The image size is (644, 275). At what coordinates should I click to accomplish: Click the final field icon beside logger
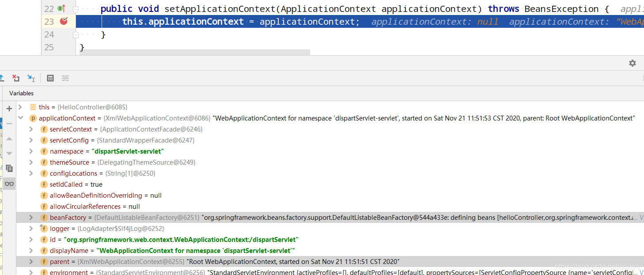coord(44,229)
